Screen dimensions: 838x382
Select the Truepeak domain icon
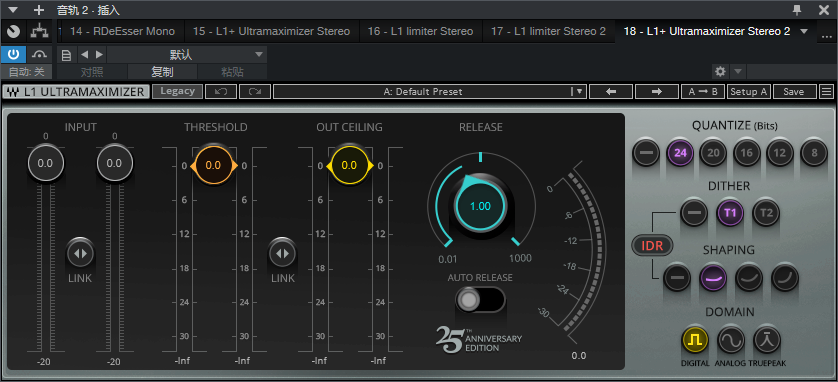click(767, 339)
